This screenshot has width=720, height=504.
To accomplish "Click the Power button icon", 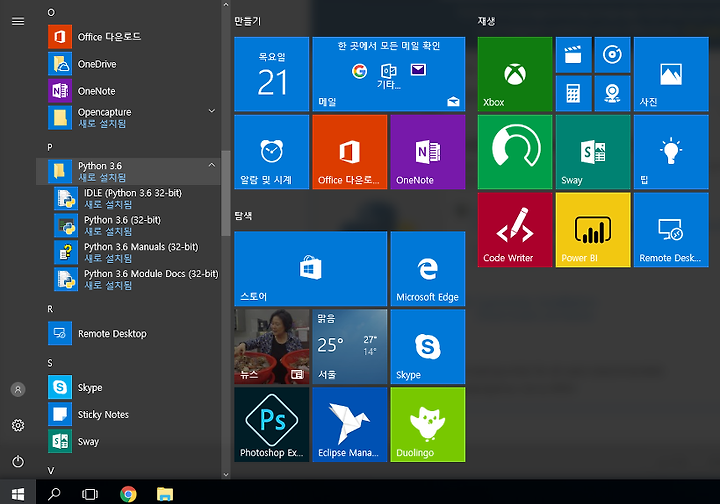I will [x=18, y=461].
